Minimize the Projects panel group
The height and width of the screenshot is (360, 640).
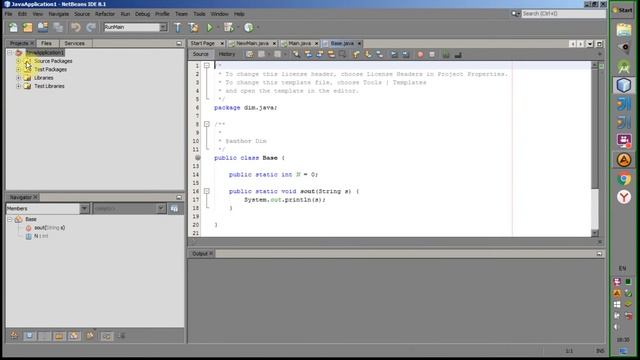[179, 43]
